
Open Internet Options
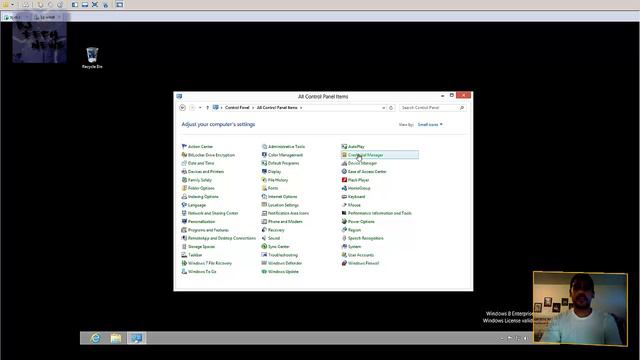coord(280,197)
